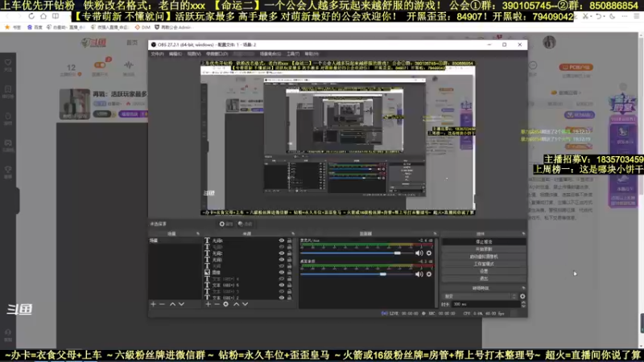Toggle visibility of 文本 (GDI+) 4 source
The width and height of the screenshot is (644, 362).
(282, 278)
